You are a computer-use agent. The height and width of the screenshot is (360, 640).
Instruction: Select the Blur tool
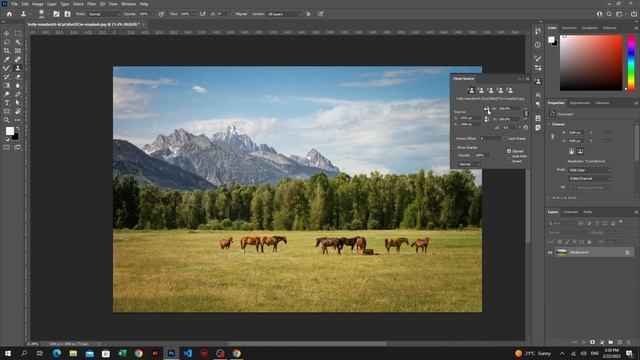point(18,85)
